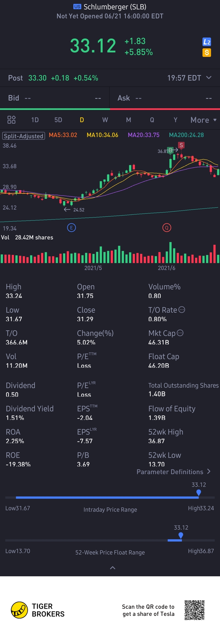Viewport: 220px width, 644px height.
Task: Tap the red Q quarter marker
Action: [x=167, y=228]
